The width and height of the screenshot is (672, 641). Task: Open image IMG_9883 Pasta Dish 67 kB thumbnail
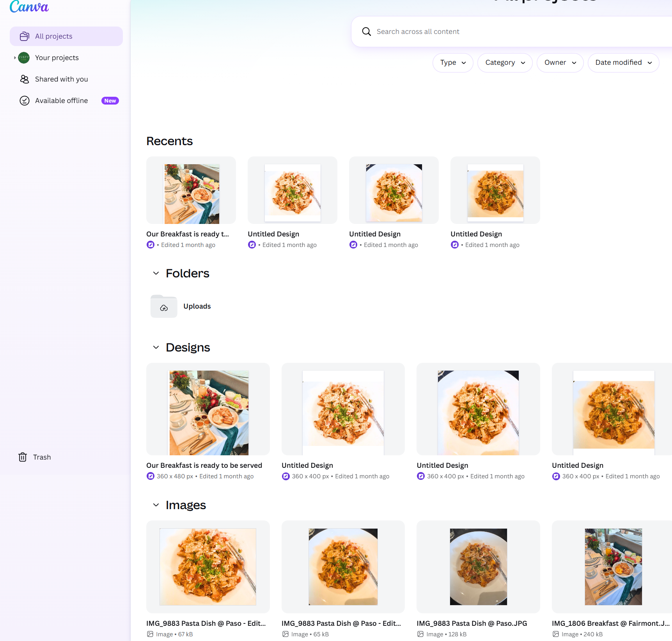tap(208, 567)
